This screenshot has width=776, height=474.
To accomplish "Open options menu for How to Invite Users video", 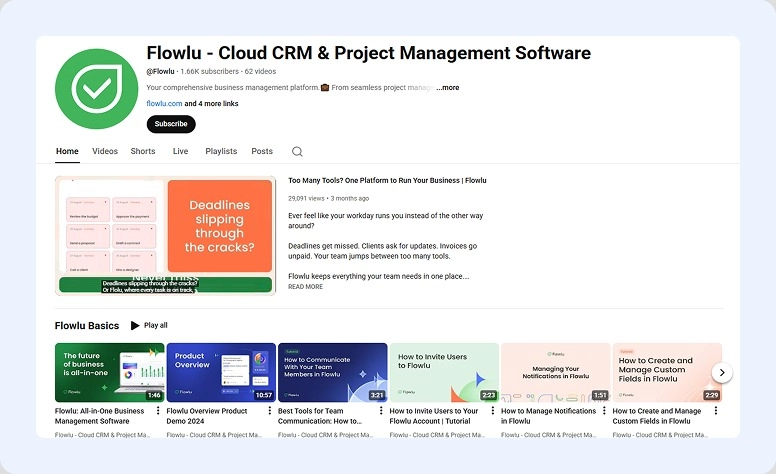I will [492, 411].
